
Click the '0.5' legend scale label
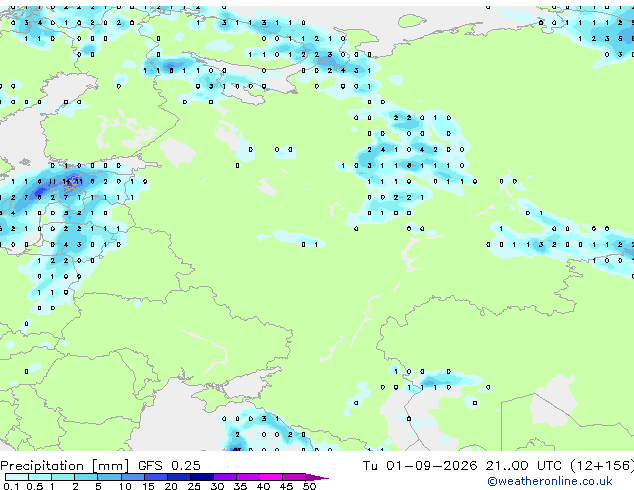click(x=35, y=486)
